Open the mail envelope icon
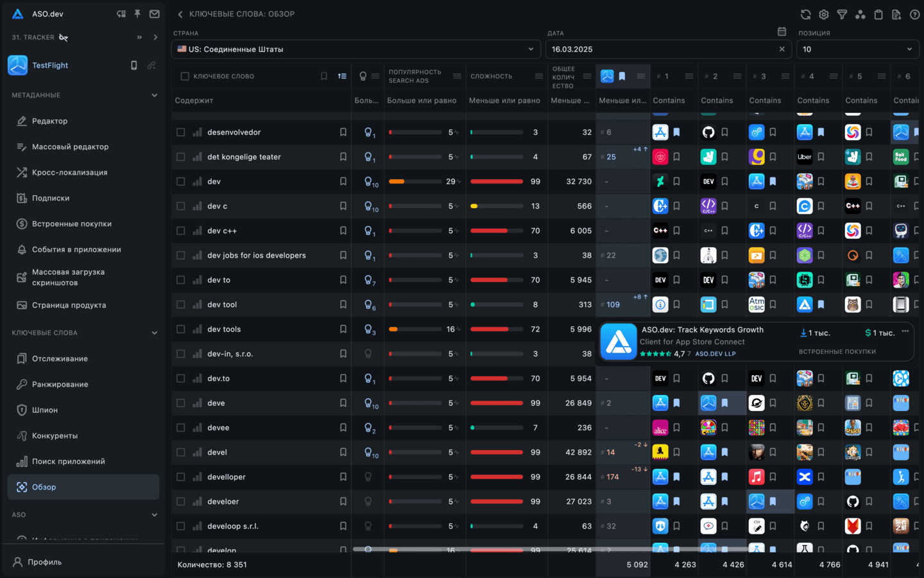 [x=155, y=13]
